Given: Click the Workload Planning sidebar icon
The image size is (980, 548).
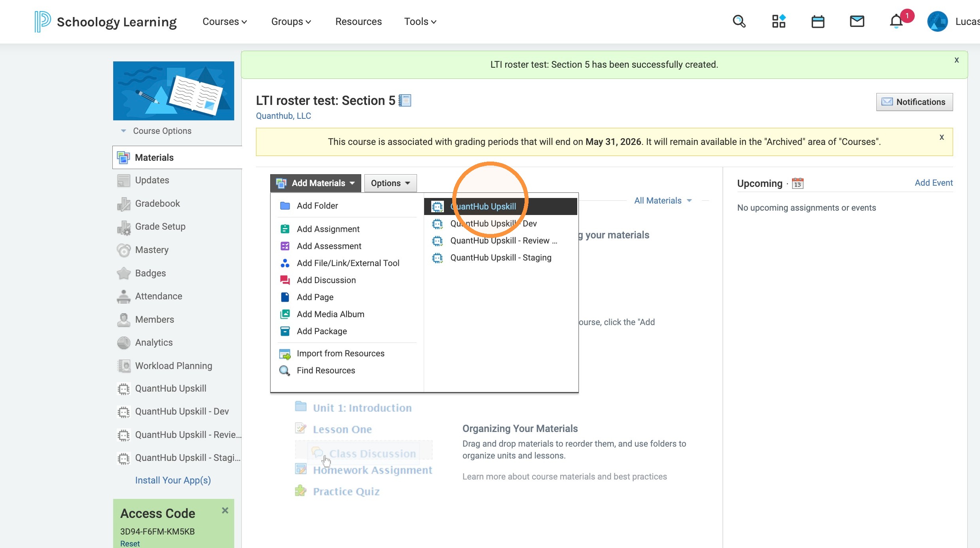Looking at the screenshot, I should pos(124,366).
